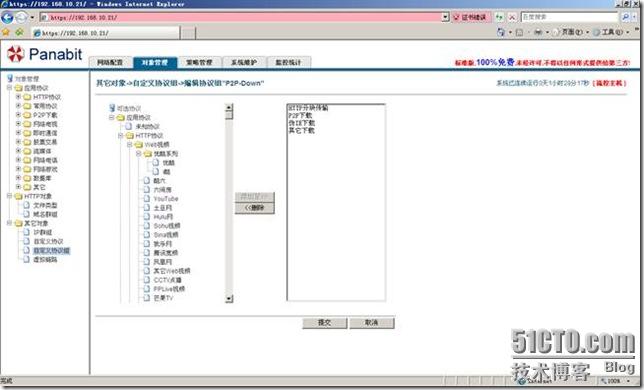This screenshot has height=390, width=644.
Task: Click the IE Back navigation button
Action: [7, 17]
